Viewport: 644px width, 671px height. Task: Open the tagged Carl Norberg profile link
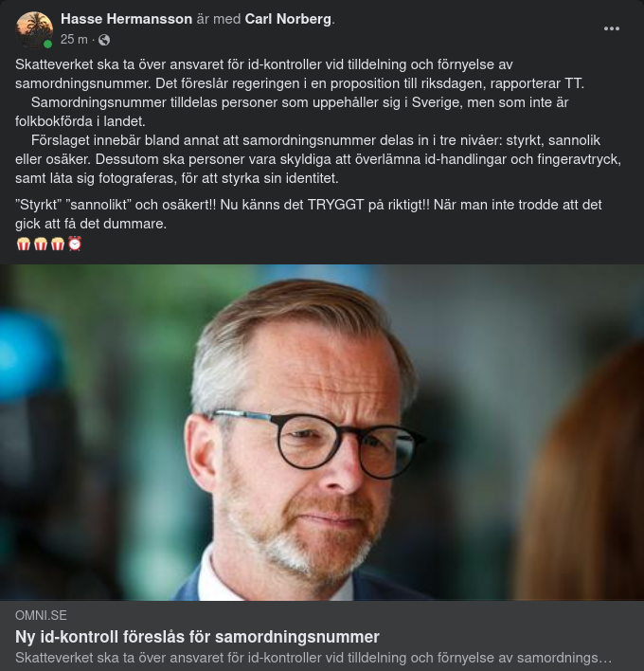tap(288, 19)
